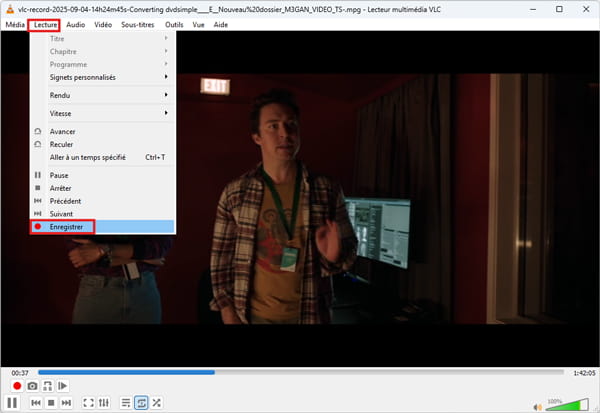Expand the greyed Titre submenu
Image resolution: width=600 pixels, height=413 pixels.
[103, 39]
